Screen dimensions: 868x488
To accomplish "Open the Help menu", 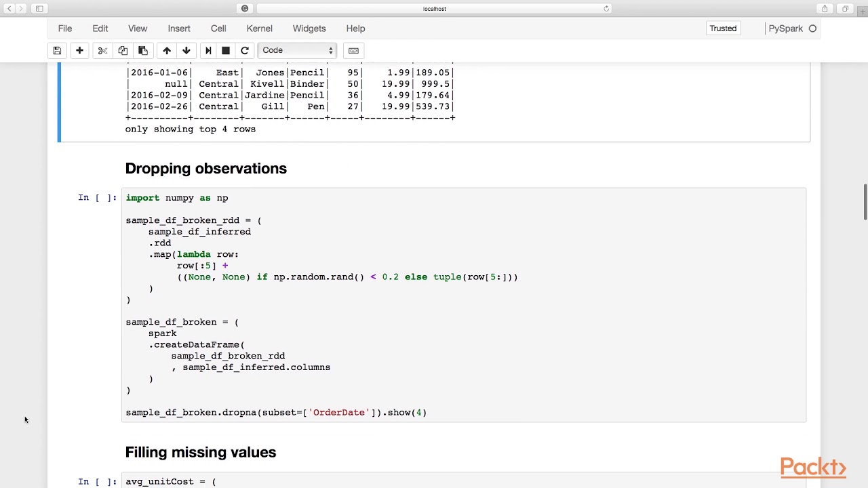I will point(355,28).
